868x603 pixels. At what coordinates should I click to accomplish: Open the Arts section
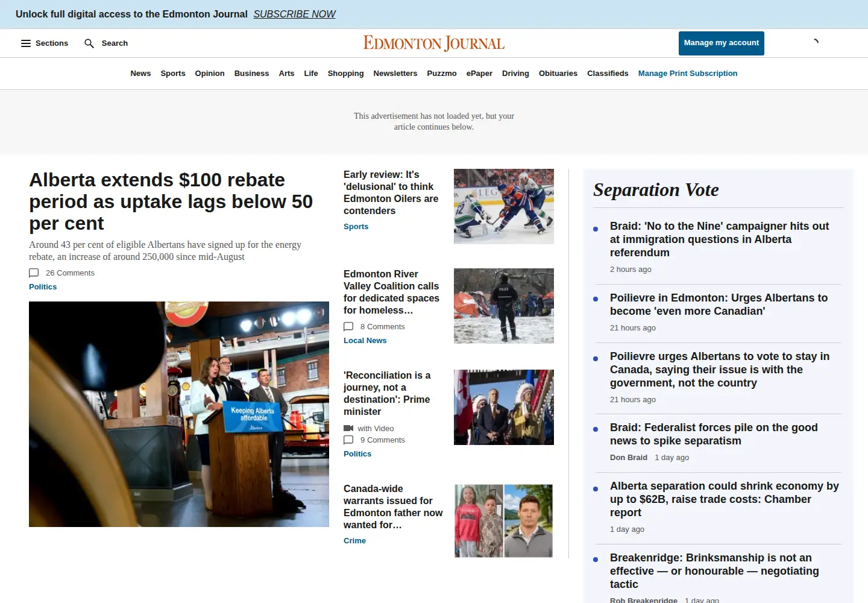pos(286,74)
